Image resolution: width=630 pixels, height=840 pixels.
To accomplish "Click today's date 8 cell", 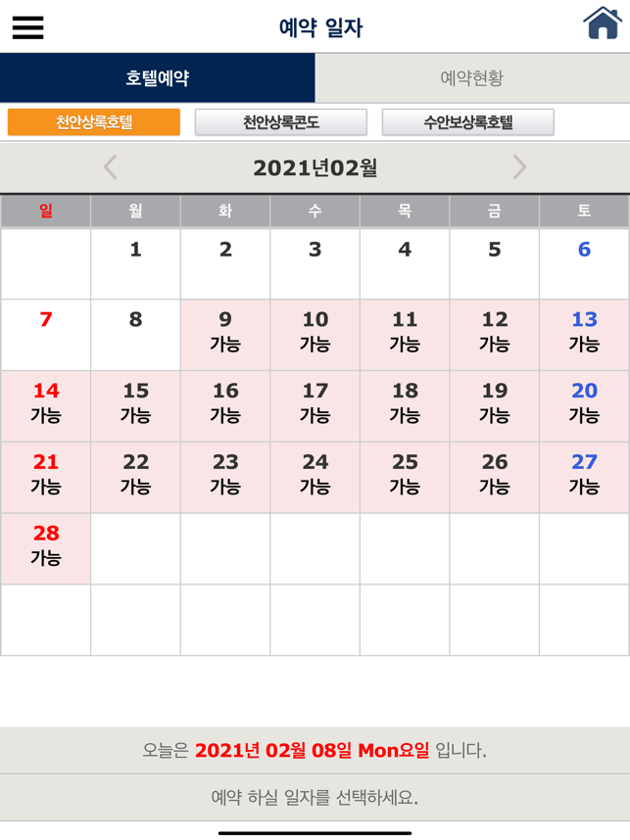I will pyautogui.click(x=135, y=335).
